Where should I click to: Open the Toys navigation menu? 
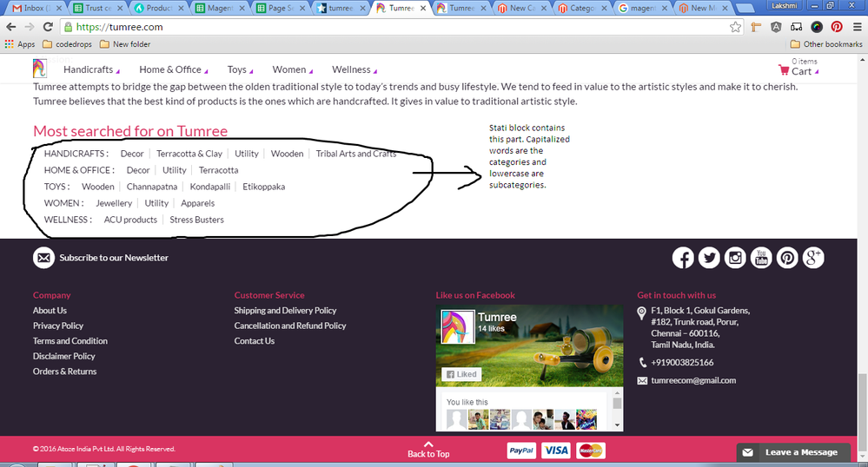point(237,69)
